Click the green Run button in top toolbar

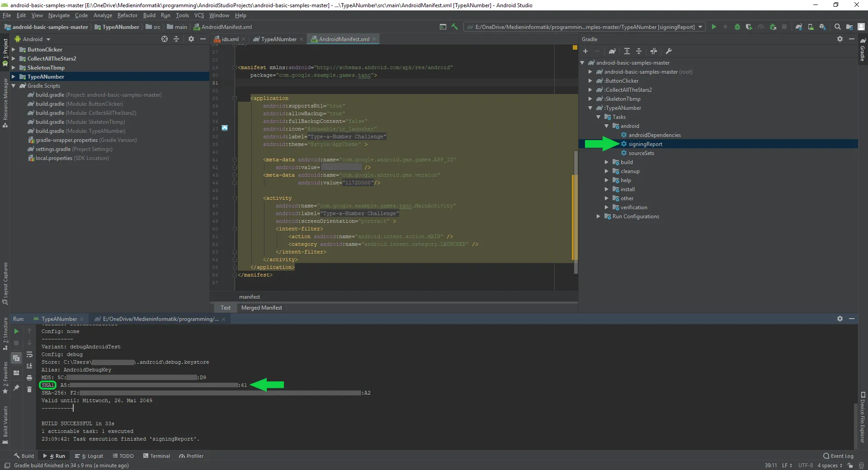714,27
